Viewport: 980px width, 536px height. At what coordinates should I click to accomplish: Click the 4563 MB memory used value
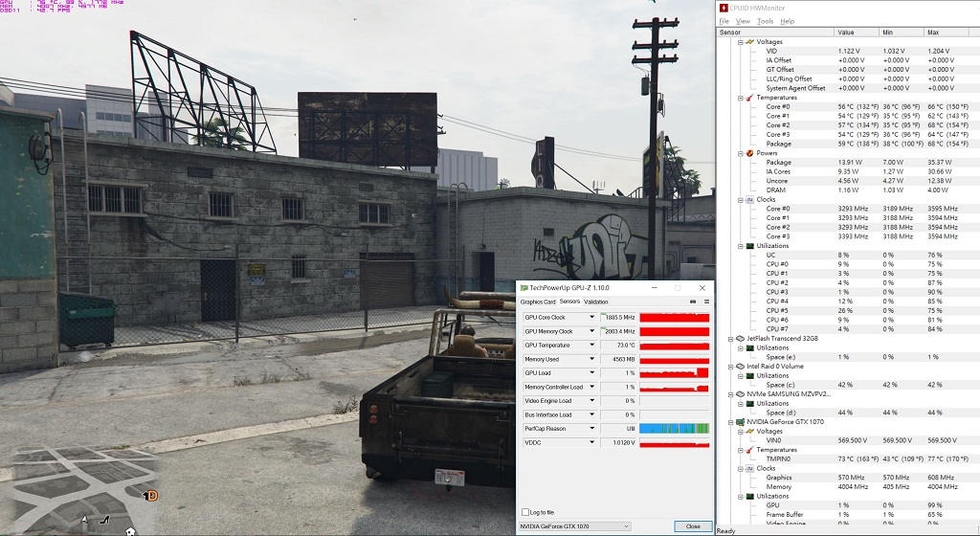[618, 359]
